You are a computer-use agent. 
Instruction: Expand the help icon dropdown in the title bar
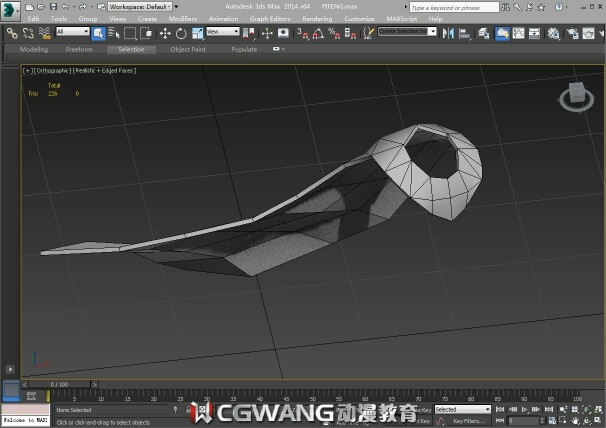click(x=566, y=7)
